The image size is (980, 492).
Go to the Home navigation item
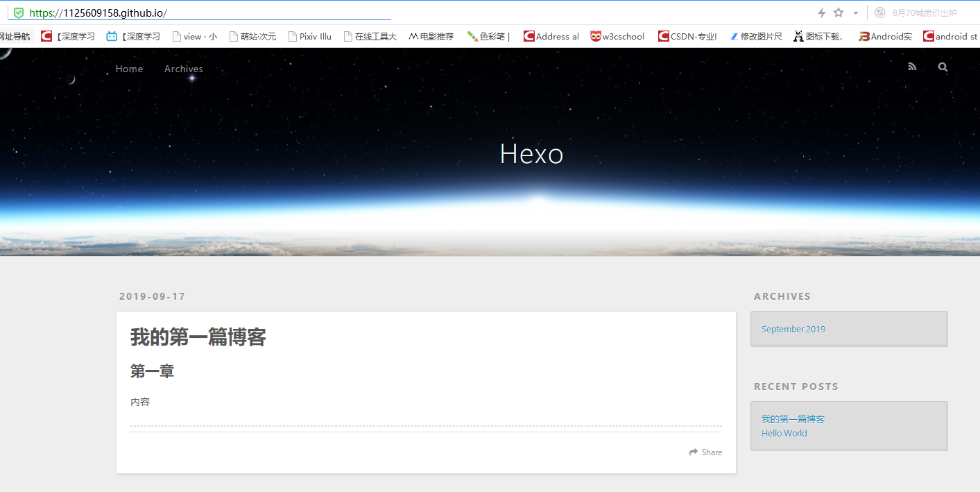click(129, 68)
